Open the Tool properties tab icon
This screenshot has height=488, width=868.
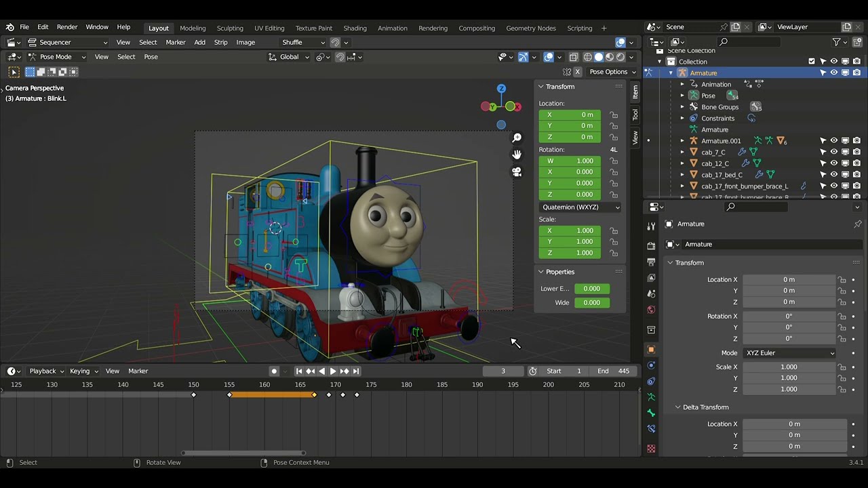tap(651, 226)
